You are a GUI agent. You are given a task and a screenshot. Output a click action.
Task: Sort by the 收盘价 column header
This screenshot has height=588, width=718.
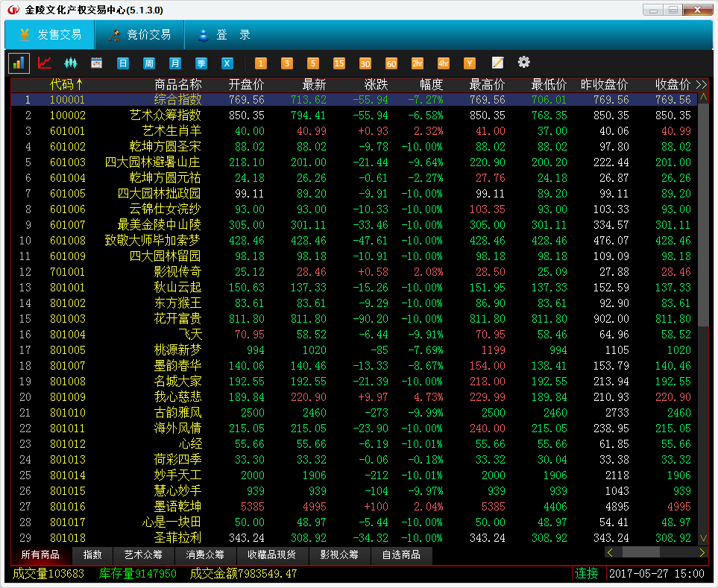pos(673,85)
